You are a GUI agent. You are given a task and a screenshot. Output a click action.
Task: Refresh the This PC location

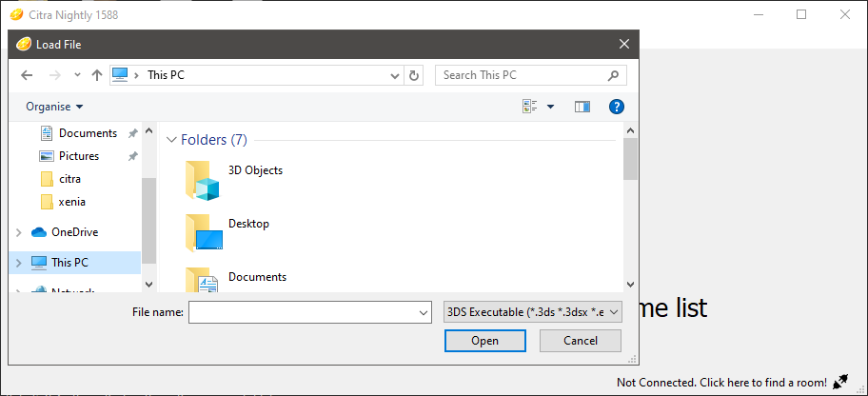pyautogui.click(x=413, y=75)
